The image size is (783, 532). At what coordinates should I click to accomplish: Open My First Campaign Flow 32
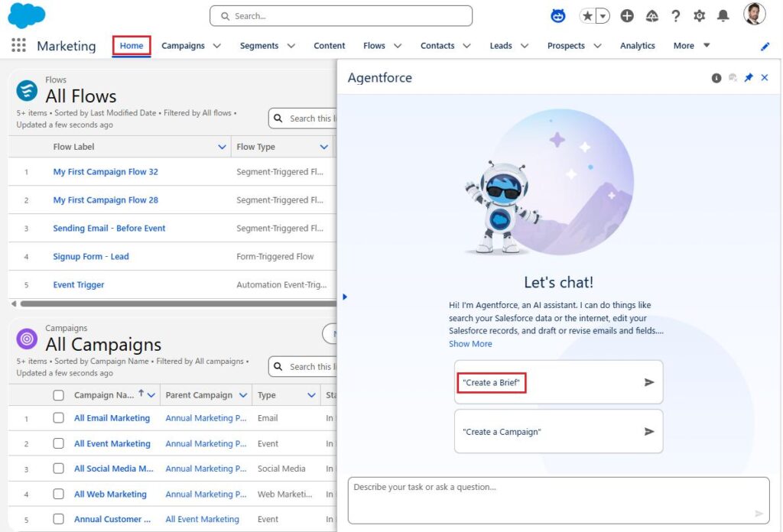106,172
